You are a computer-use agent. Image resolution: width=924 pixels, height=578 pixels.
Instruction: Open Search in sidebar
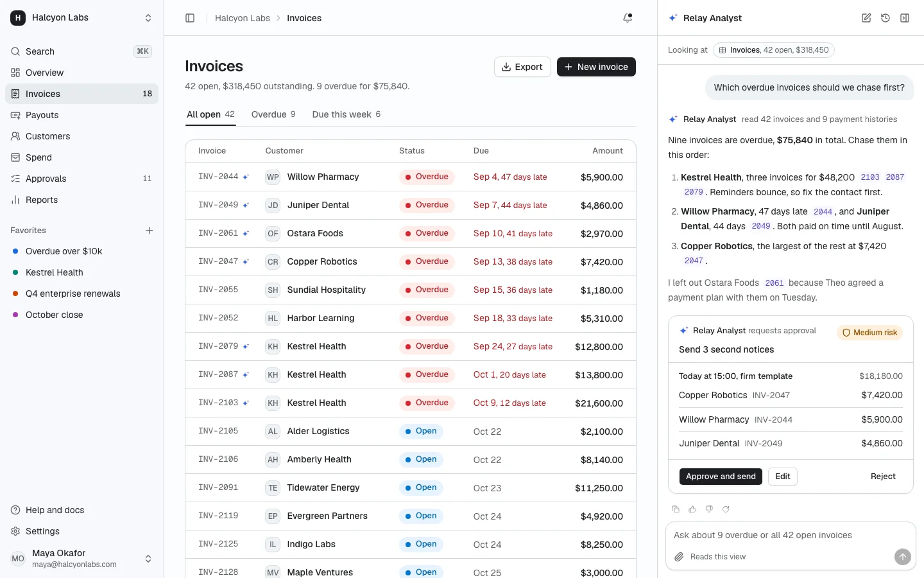(81, 51)
